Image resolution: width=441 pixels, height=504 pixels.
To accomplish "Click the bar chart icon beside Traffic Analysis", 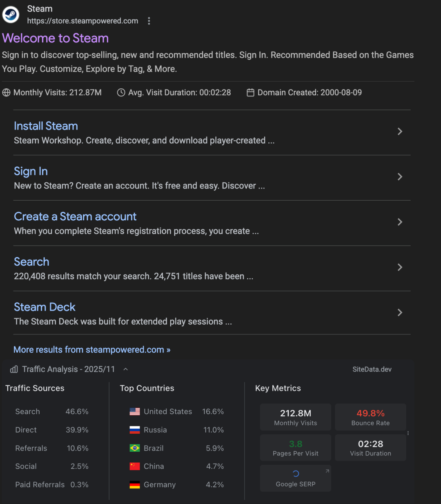I will (14, 369).
